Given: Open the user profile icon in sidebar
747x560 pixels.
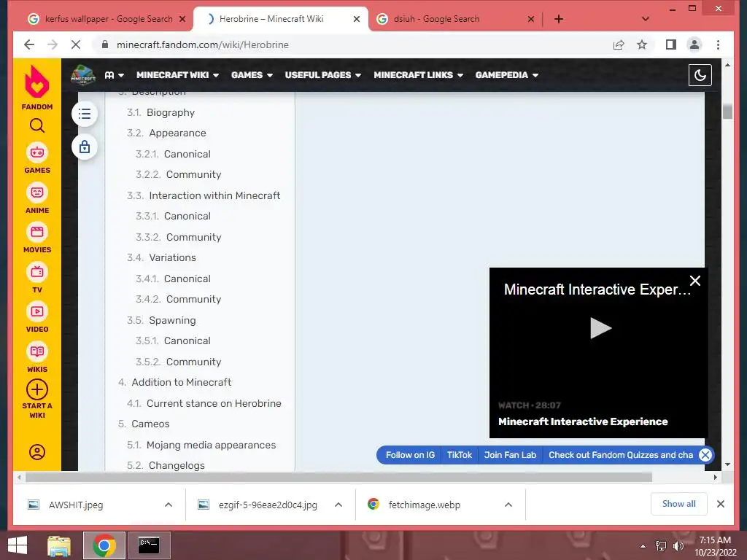Looking at the screenshot, I should [x=37, y=452].
